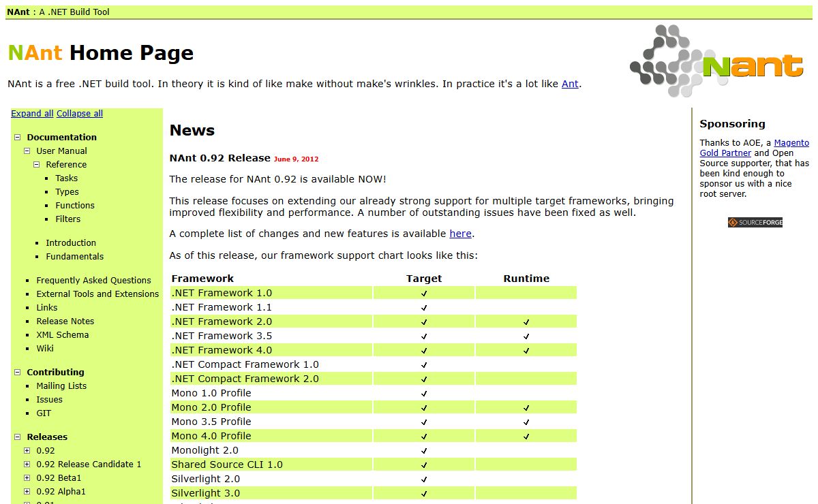Open the Release Notes page
Viewport: 818px width, 504px height.
(65, 321)
